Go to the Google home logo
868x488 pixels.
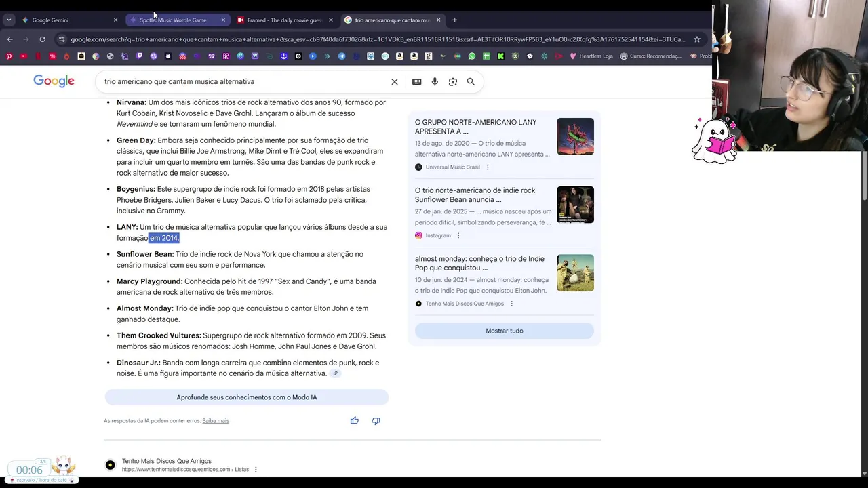(54, 81)
